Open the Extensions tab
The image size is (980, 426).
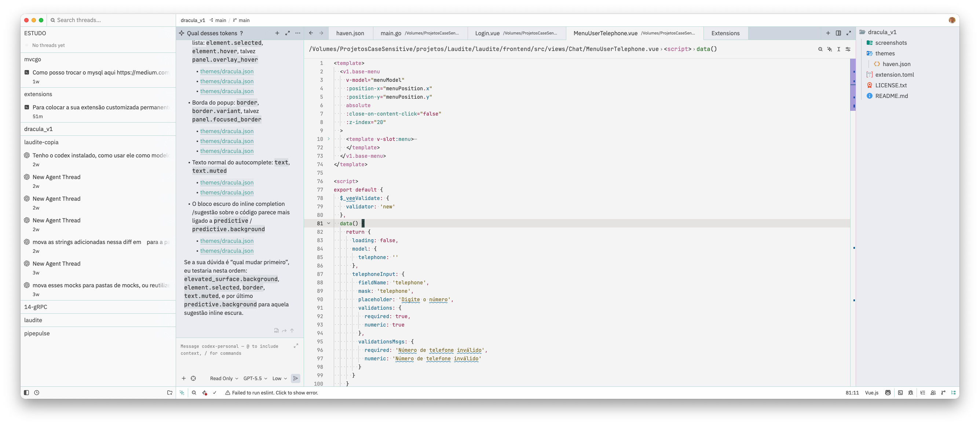725,33
